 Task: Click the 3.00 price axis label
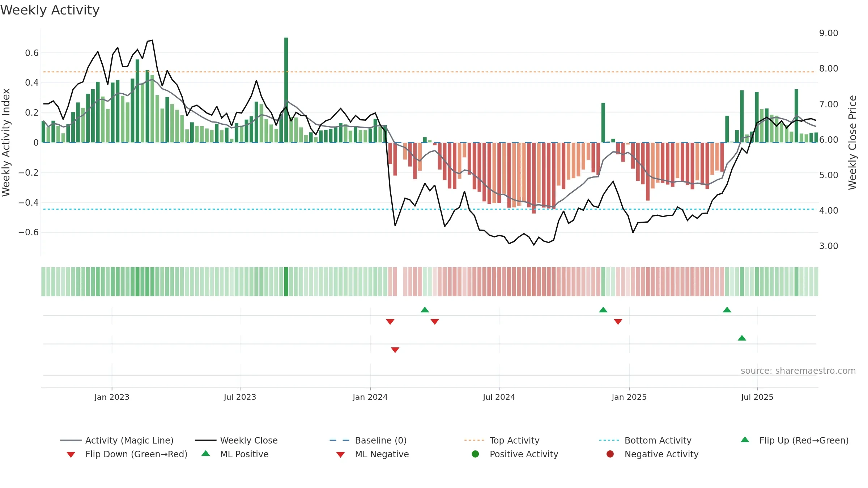tap(829, 246)
